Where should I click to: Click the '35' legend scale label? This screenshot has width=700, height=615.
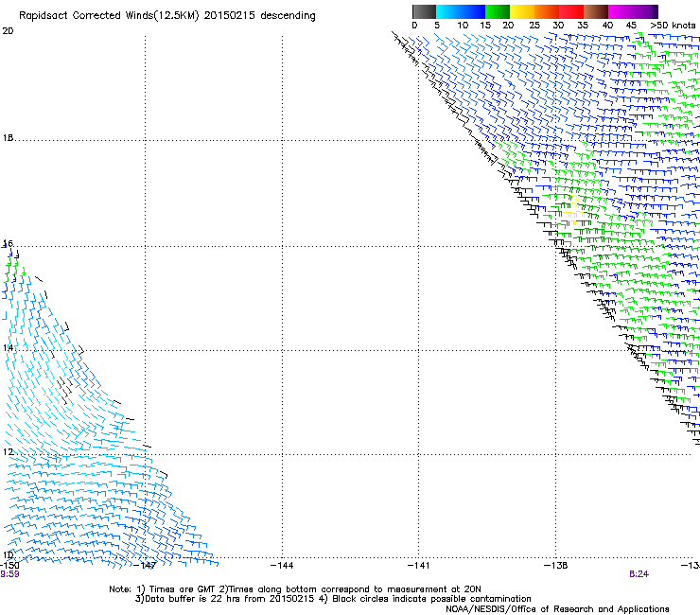pyautogui.click(x=583, y=26)
